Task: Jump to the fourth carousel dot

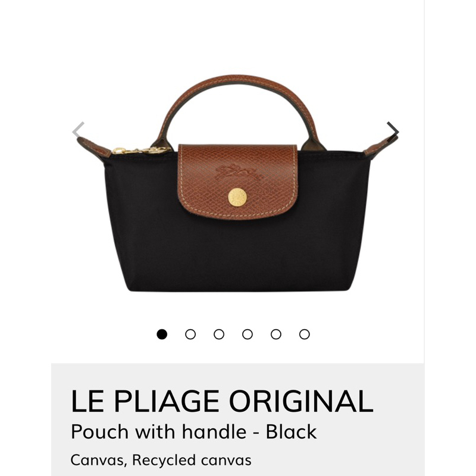Action: pos(248,334)
